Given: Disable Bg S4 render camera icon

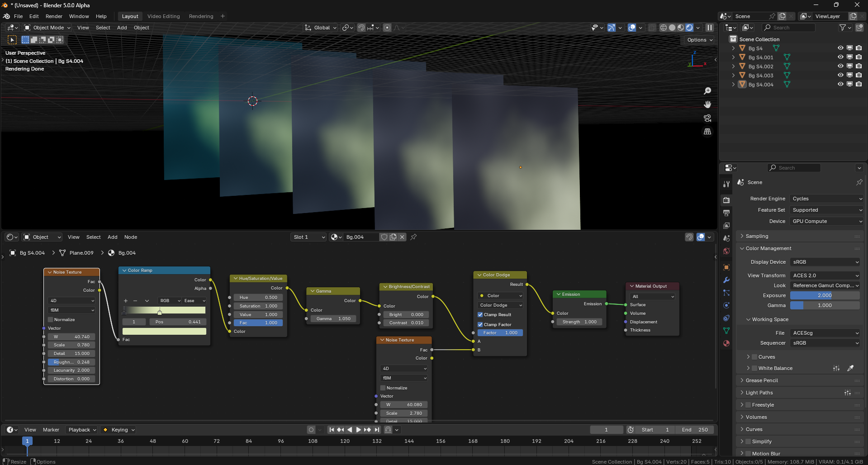Looking at the screenshot, I should pyautogui.click(x=859, y=48).
